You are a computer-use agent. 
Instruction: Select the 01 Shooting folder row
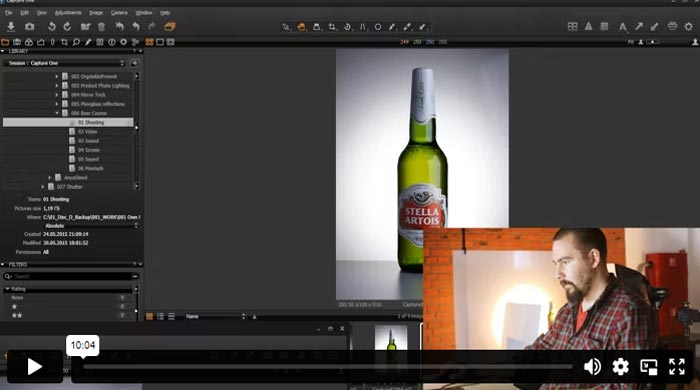[68, 122]
